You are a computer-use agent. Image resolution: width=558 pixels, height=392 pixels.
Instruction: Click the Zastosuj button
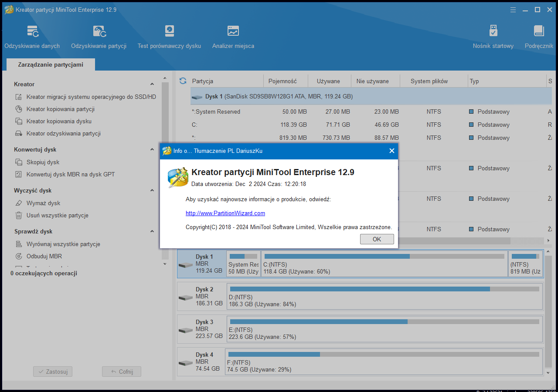53,372
